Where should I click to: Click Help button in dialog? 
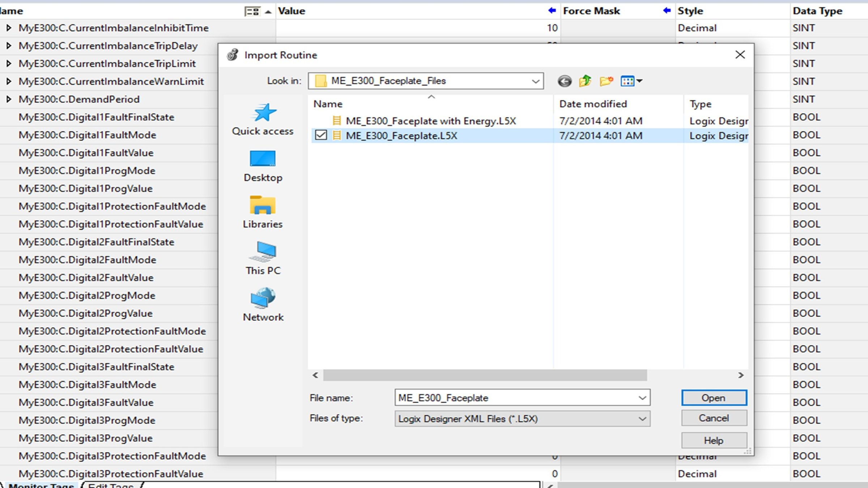(714, 440)
